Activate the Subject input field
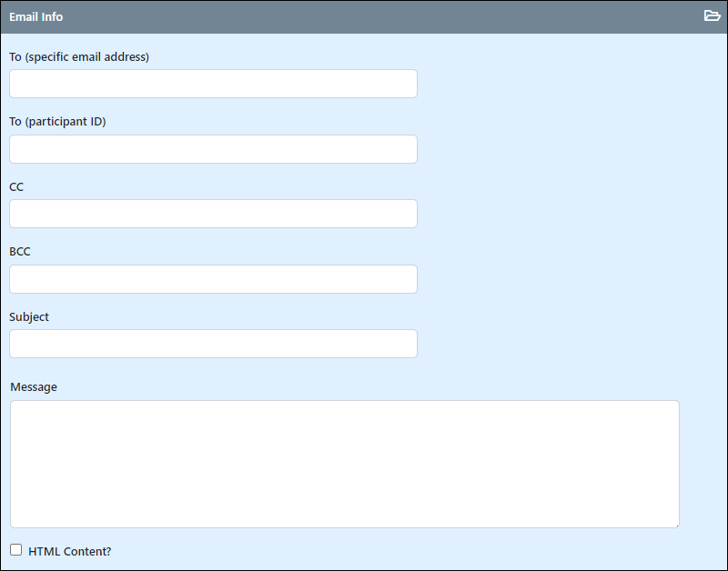 click(x=213, y=344)
